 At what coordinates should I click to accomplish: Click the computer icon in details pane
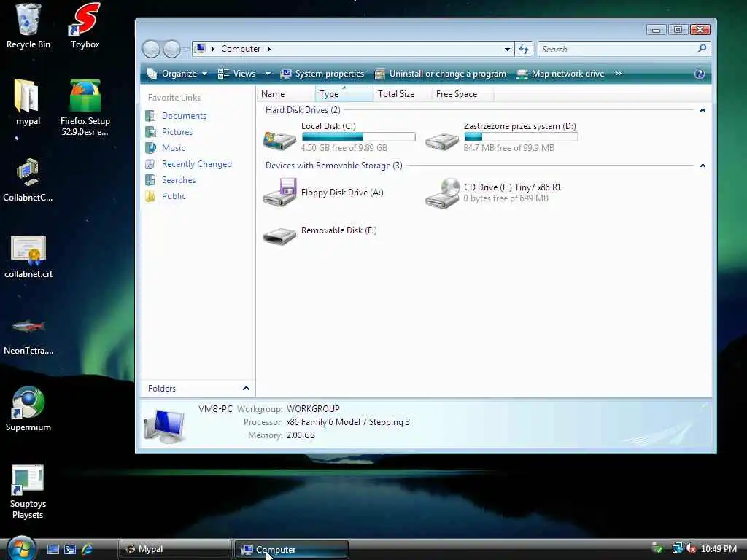tap(164, 425)
